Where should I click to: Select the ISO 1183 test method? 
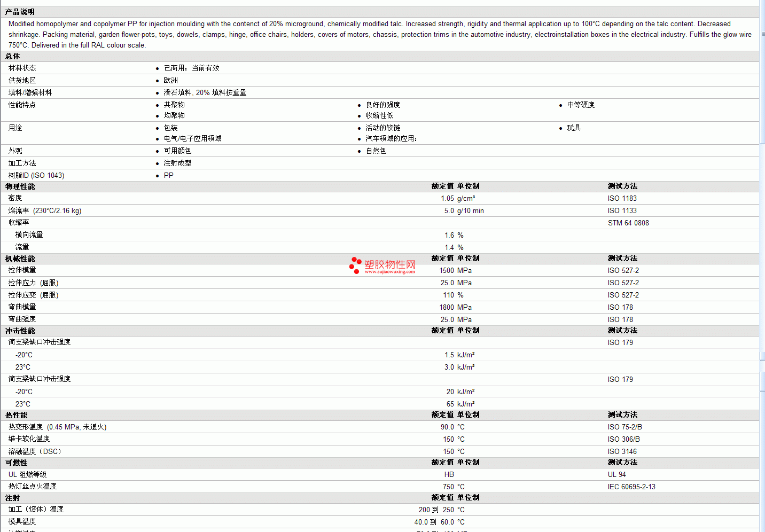point(622,198)
